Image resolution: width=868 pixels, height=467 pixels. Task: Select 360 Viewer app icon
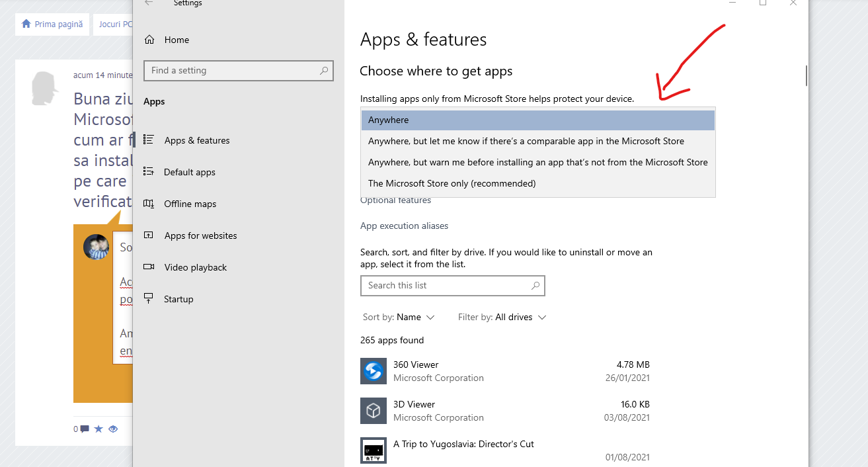point(374,371)
